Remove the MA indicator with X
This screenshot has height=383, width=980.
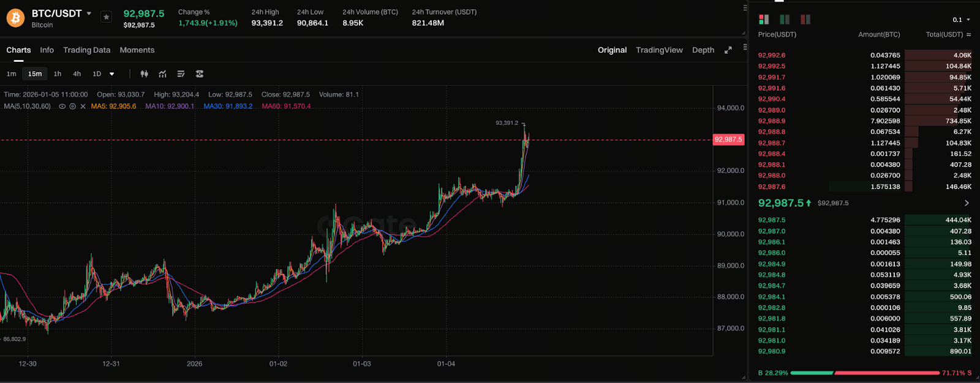pyautogui.click(x=83, y=106)
